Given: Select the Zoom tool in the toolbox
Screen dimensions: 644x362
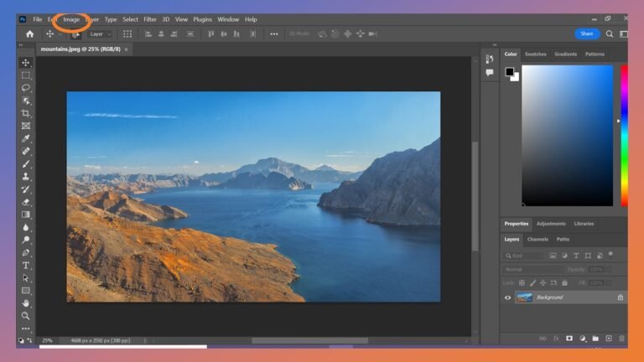Looking at the screenshot, I should pyautogui.click(x=25, y=316).
